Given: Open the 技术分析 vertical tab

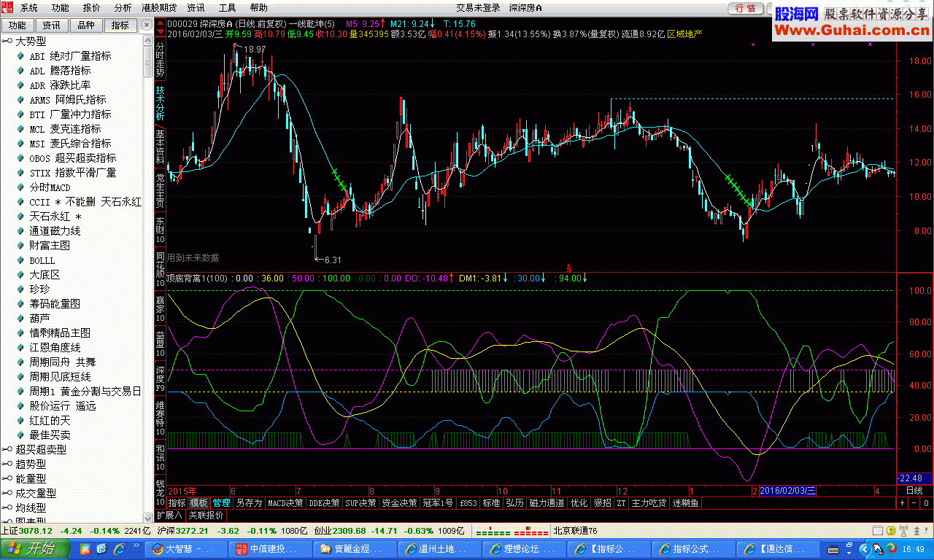Looking at the screenshot, I should coord(161,103).
